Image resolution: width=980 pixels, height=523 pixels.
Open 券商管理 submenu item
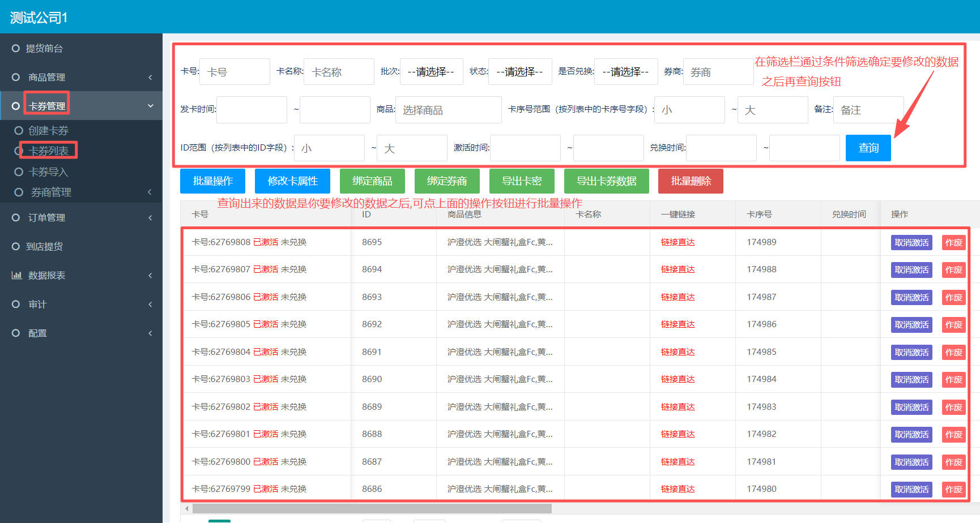coord(51,192)
